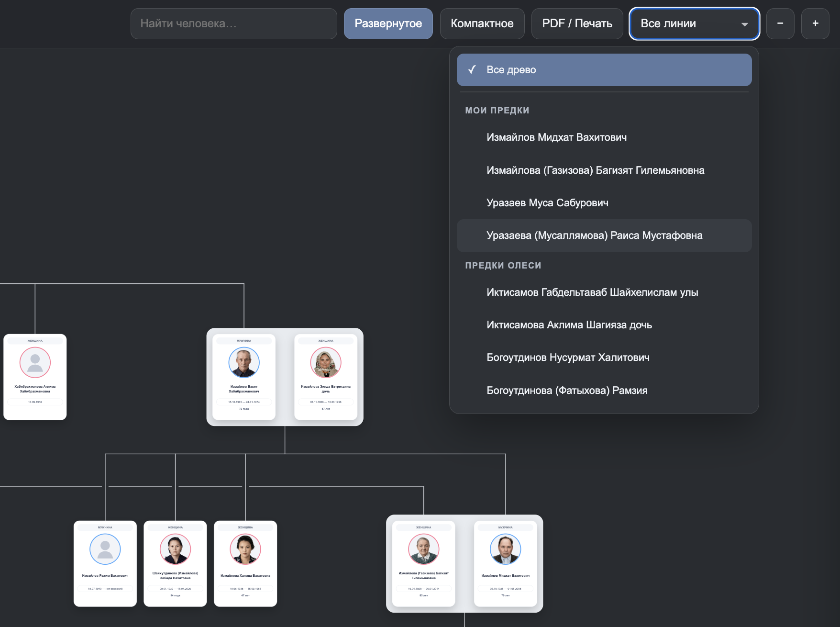Click photo of Измайлова (Газизова) Багизят card
Image resolution: width=840 pixels, height=627 pixels.
pyautogui.click(x=423, y=549)
